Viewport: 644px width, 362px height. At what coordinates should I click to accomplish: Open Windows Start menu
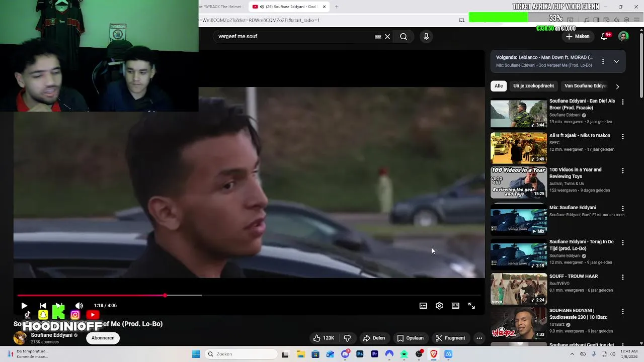click(196, 354)
